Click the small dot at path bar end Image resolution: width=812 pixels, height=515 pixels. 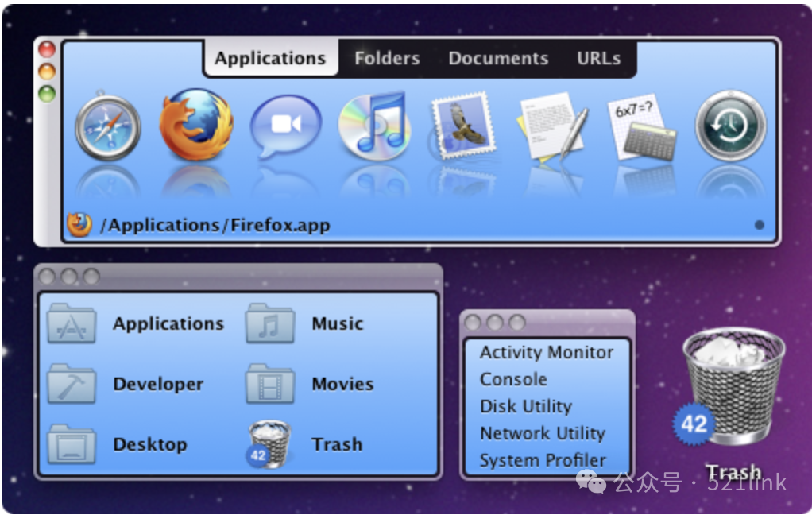pos(760,225)
